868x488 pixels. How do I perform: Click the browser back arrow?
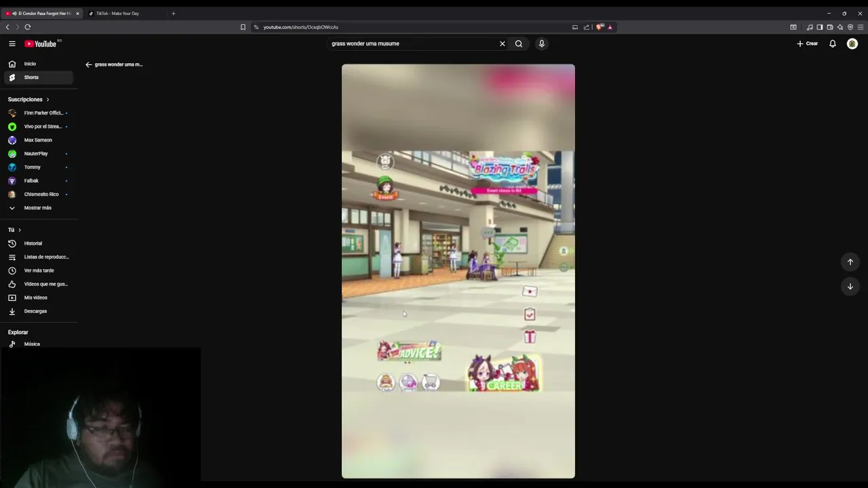[7, 27]
